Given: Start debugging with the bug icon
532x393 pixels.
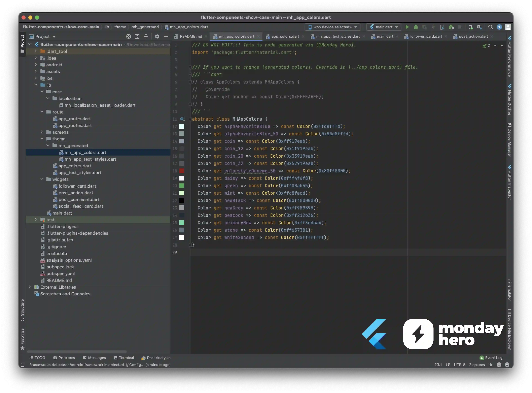Looking at the screenshot, I should 416,27.
